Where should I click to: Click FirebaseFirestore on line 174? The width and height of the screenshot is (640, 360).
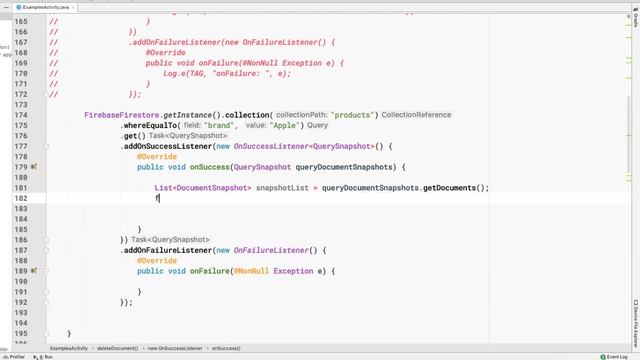[121, 115]
